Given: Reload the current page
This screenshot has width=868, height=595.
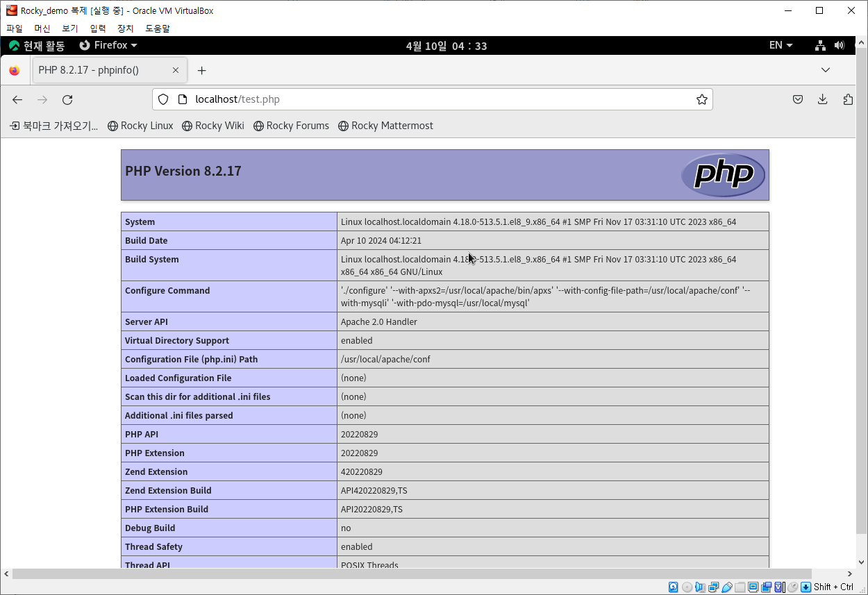Looking at the screenshot, I should pos(67,99).
